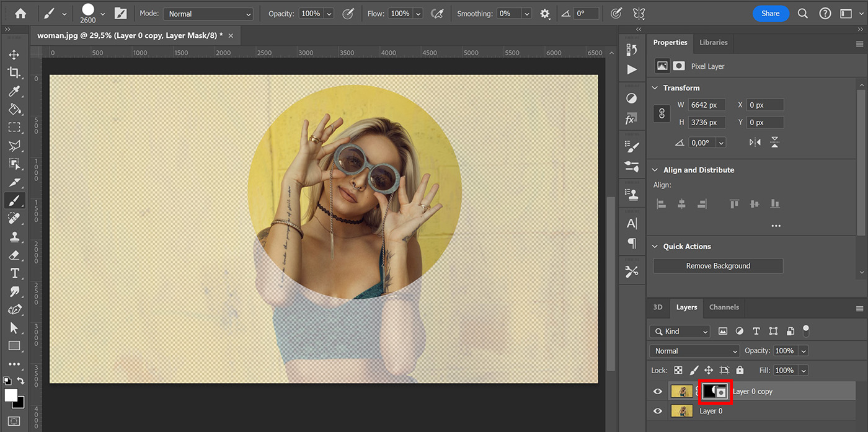Collapse the Transform section in Properties

(655, 87)
